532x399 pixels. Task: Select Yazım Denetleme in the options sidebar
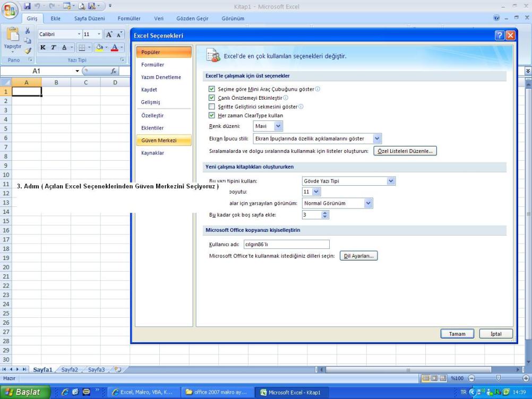coord(164,77)
